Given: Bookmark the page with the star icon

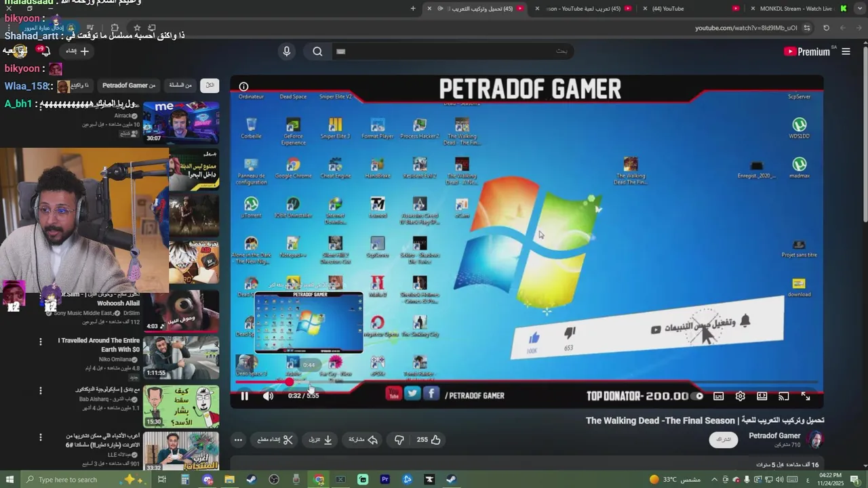Looking at the screenshot, I should tap(137, 28).
